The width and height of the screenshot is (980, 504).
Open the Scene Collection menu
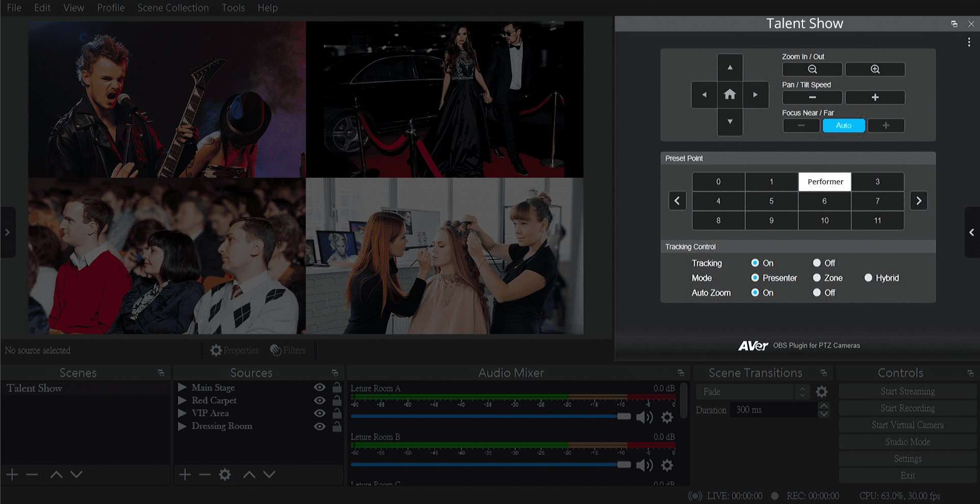coord(173,8)
